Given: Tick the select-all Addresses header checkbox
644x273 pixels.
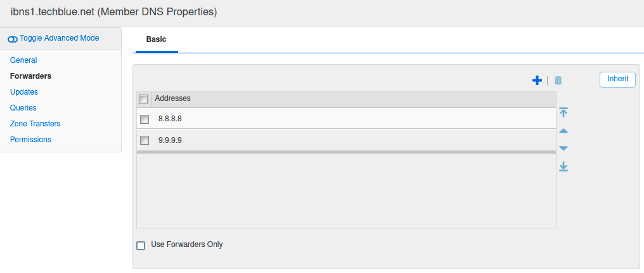Looking at the screenshot, I should point(143,99).
